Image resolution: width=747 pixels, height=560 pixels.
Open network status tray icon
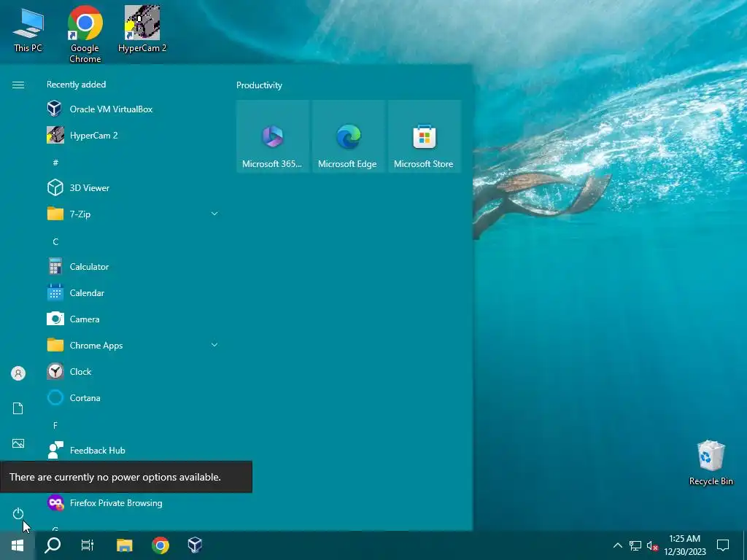[x=635, y=545]
